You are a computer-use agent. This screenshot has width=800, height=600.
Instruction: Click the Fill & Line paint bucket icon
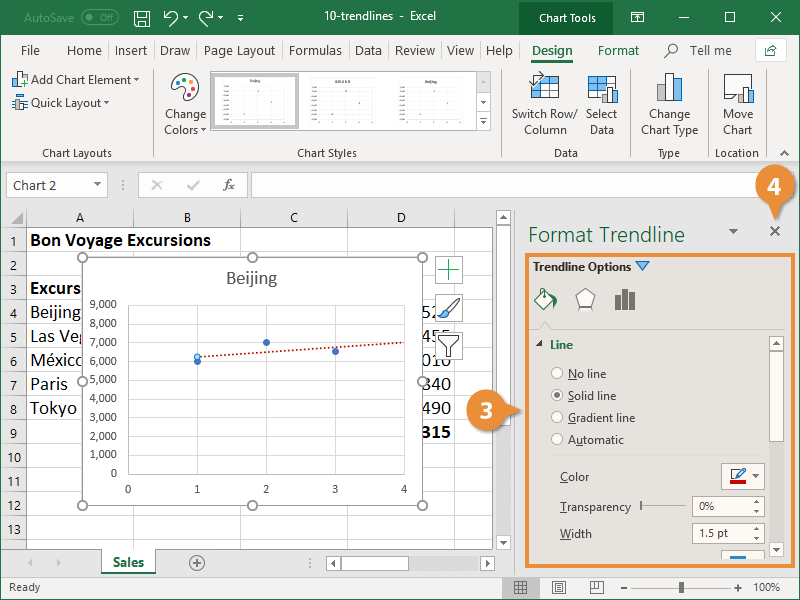(x=545, y=300)
